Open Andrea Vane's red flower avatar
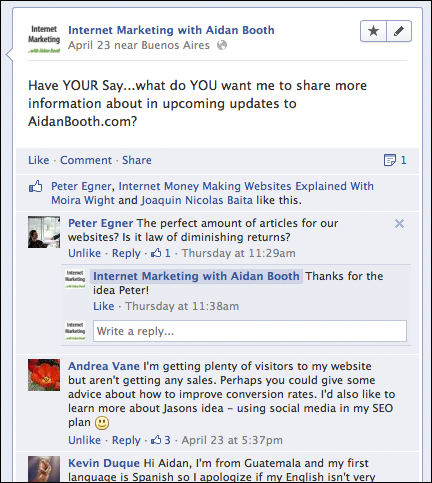The height and width of the screenshot is (483, 432). click(44, 375)
